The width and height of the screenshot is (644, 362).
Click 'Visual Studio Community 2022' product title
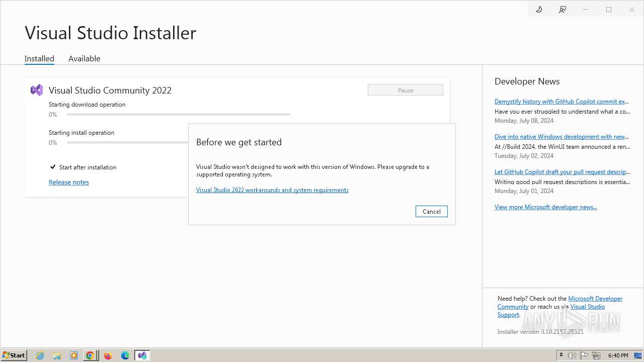point(110,90)
